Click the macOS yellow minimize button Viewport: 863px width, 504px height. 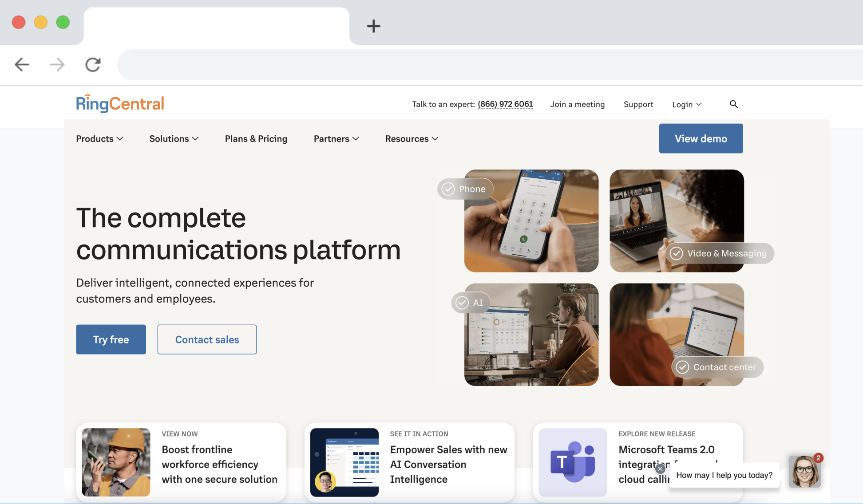(x=41, y=22)
